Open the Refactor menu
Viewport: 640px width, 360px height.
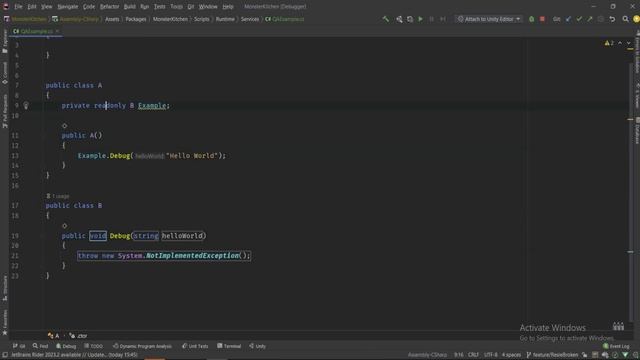[x=109, y=7]
